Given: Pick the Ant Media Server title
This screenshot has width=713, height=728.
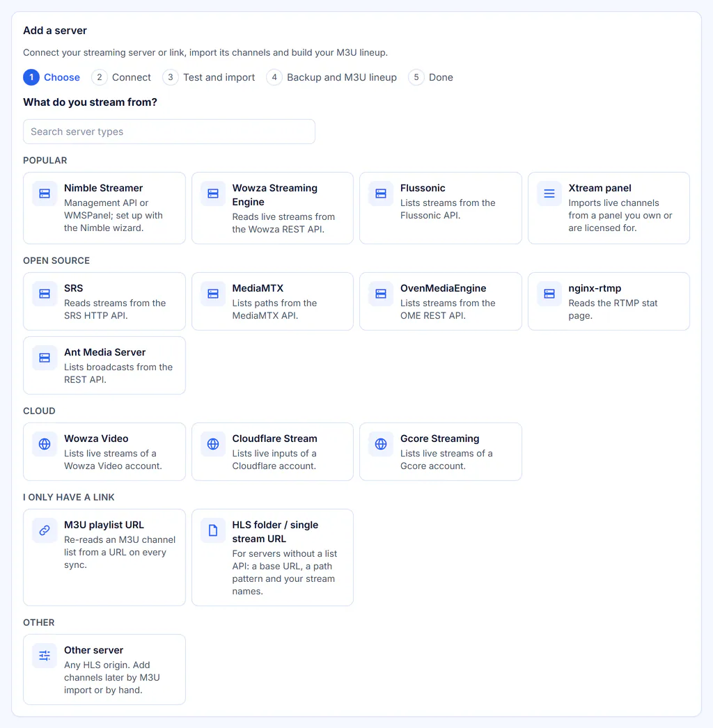Looking at the screenshot, I should click(x=105, y=352).
